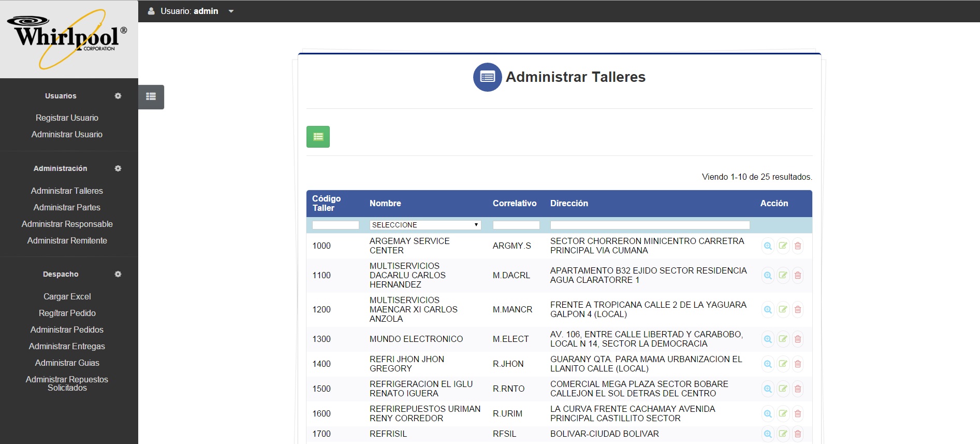This screenshot has width=980, height=444.
Task: Delete taller 1200 row
Action: pyautogui.click(x=798, y=309)
